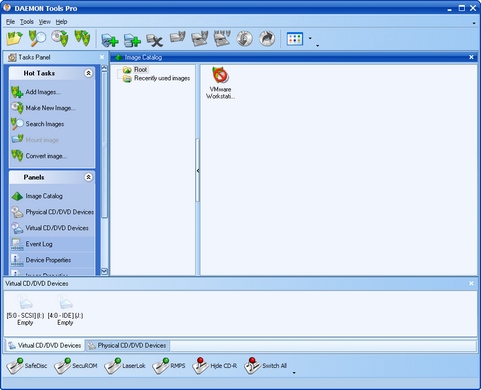Open Image Catalog panel link
This screenshot has height=390, width=481.
click(37, 196)
